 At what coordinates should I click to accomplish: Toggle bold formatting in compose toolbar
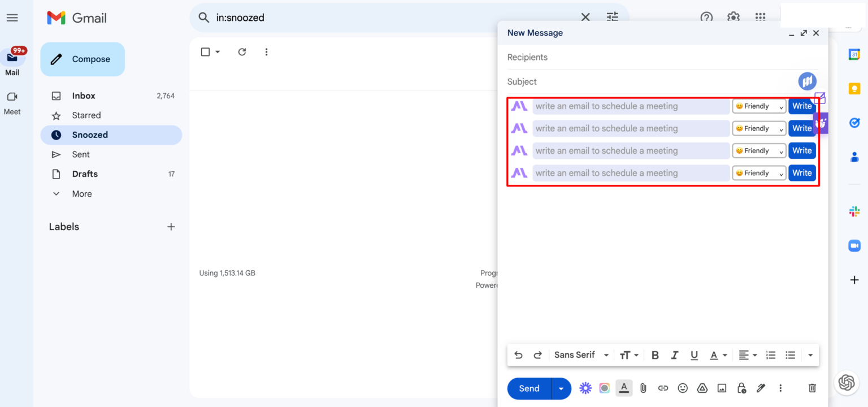coord(655,355)
